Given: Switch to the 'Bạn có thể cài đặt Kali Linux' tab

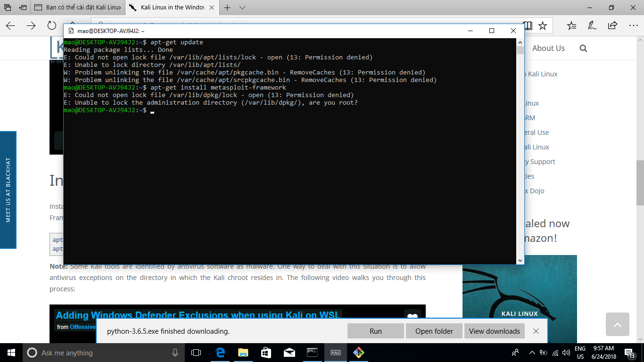Looking at the screenshot, I should [79, 8].
